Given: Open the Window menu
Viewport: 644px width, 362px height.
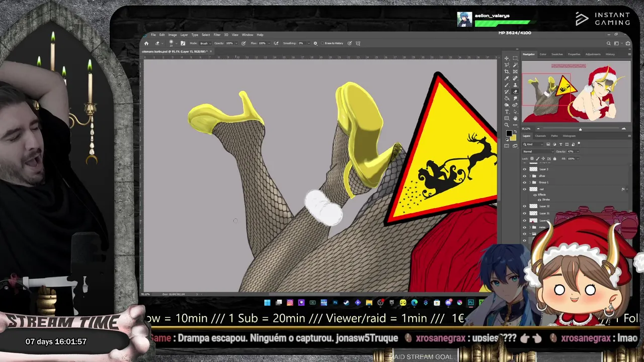Looking at the screenshot, I should pos(248,35).
